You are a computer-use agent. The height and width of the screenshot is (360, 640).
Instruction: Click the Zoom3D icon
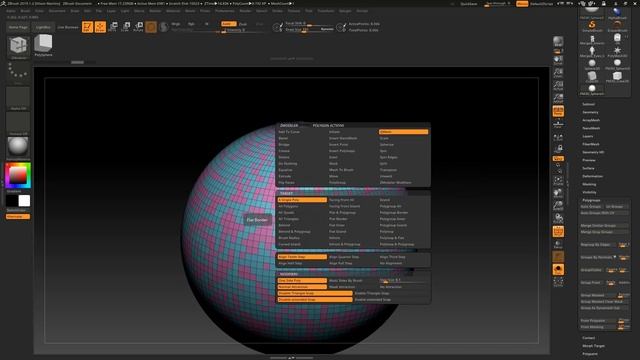pos(558,206)
